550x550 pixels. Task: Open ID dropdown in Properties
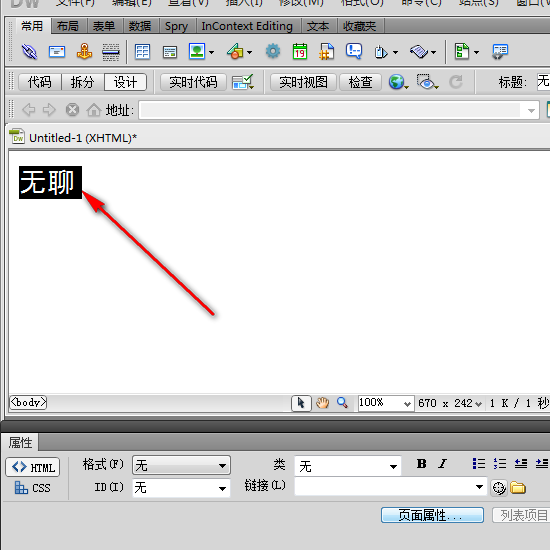pyautogui.click(x=181, y=488)
